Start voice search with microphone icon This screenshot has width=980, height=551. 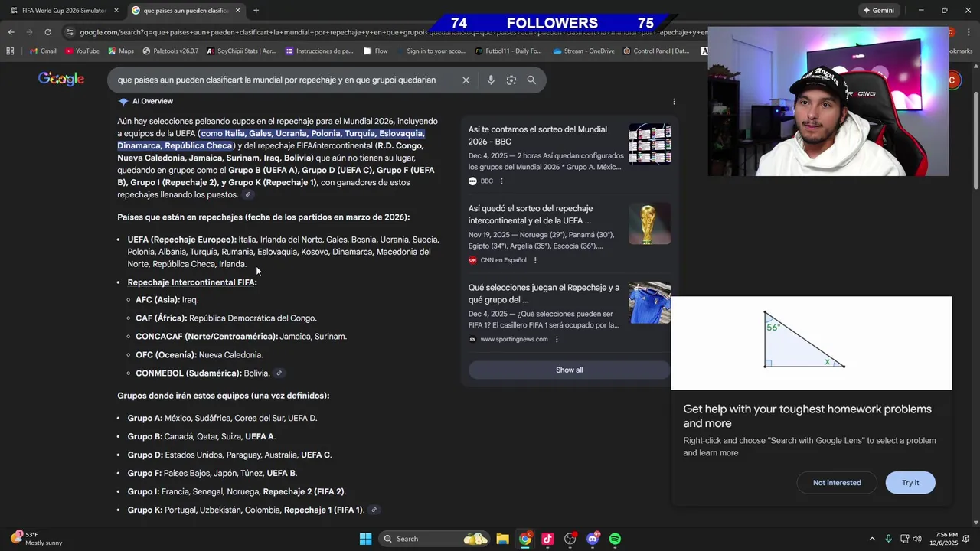(491, 80)
